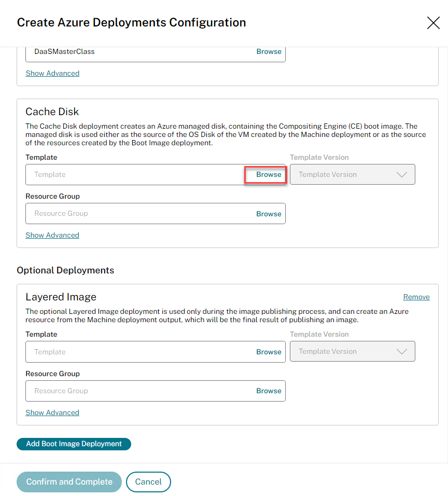Browse for Cache Disk resource group
Image resolution: width=448 pixels, height=496 pixels.
click(269, 214)
